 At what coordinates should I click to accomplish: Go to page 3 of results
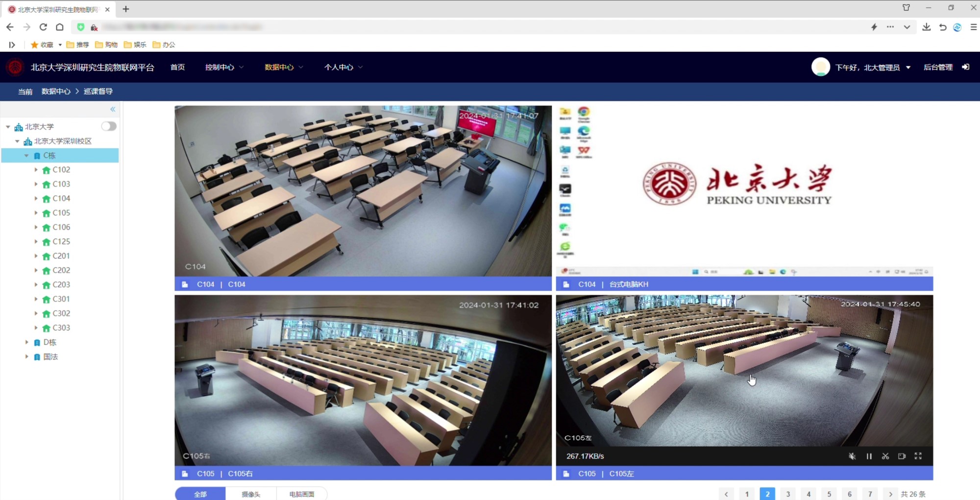(x=788, y=494)
